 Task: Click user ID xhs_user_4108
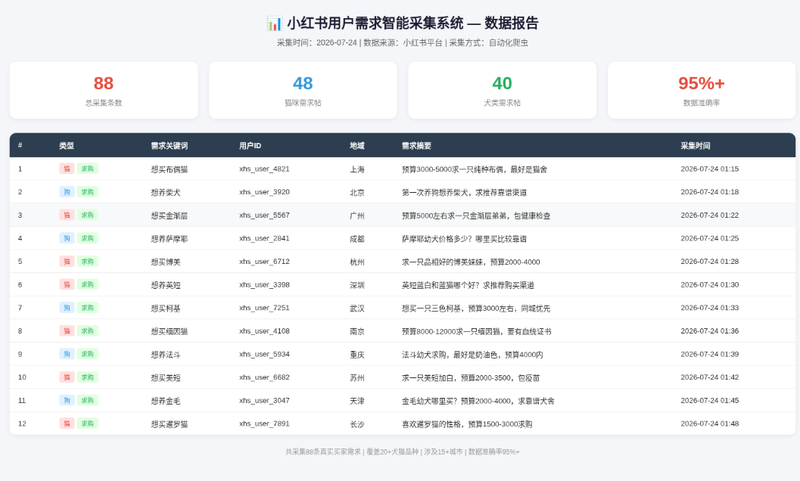point(264,331)
